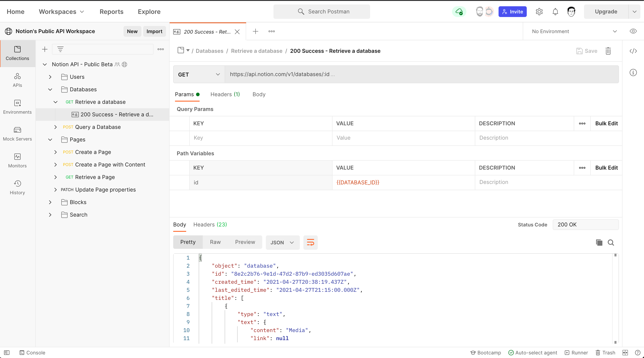Image resolution: width=644 pixels, height=358 pixels.
Task: Open the APIs sidebar panel
Action: point(17,80)
